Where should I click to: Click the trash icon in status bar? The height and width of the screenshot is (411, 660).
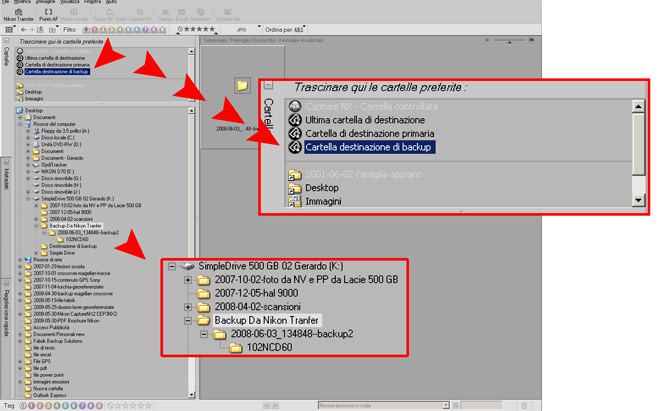coord(524,405)
